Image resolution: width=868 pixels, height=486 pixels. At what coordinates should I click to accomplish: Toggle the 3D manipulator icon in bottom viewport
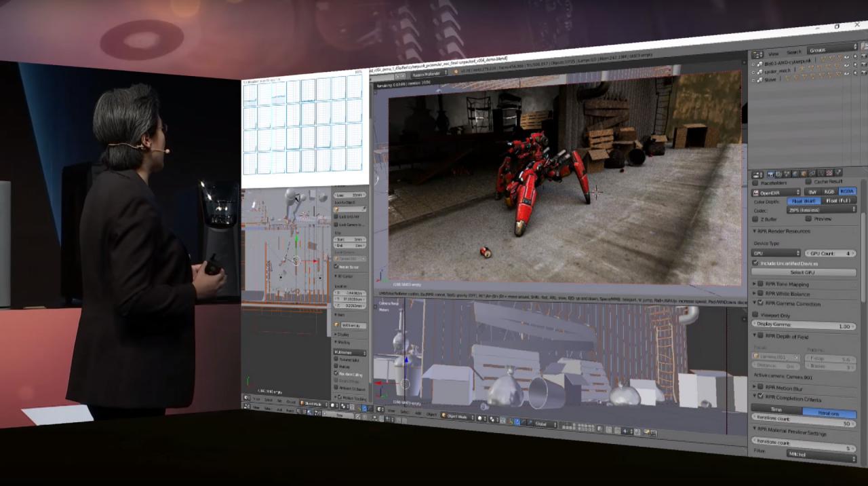click(509, 421)
